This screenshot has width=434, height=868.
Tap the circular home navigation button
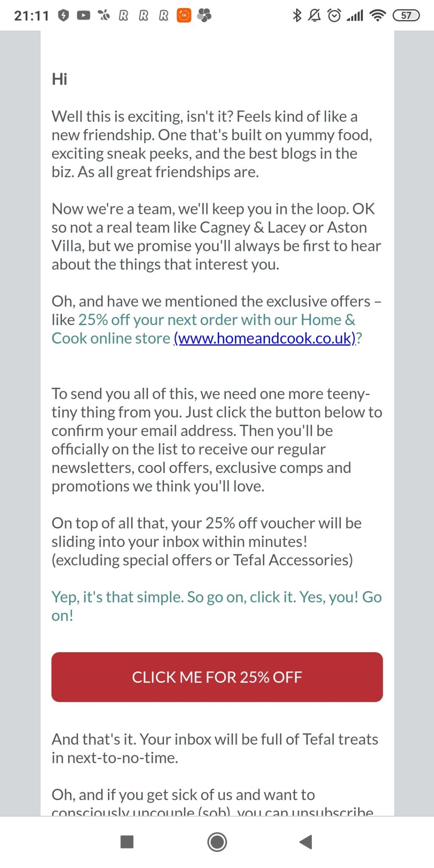(217, 842)
